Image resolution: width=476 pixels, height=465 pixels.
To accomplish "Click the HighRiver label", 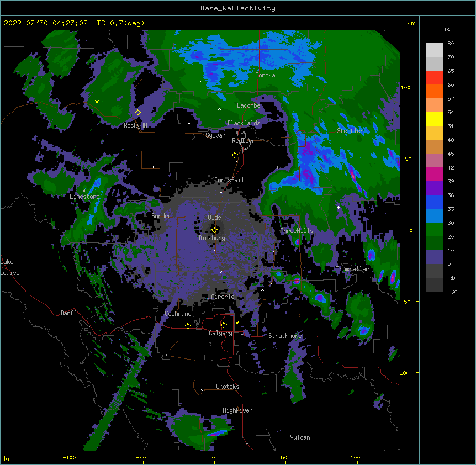I will pos(237,410).
